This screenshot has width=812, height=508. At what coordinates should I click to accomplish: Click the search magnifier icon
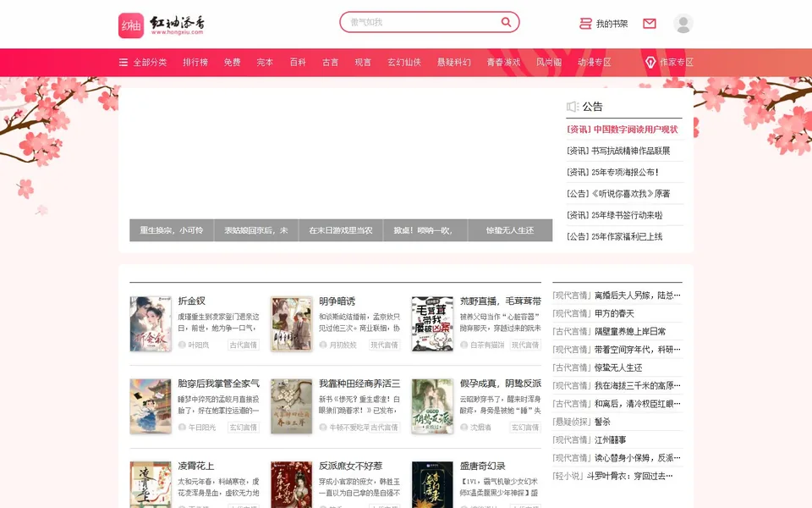coord(506,22)
